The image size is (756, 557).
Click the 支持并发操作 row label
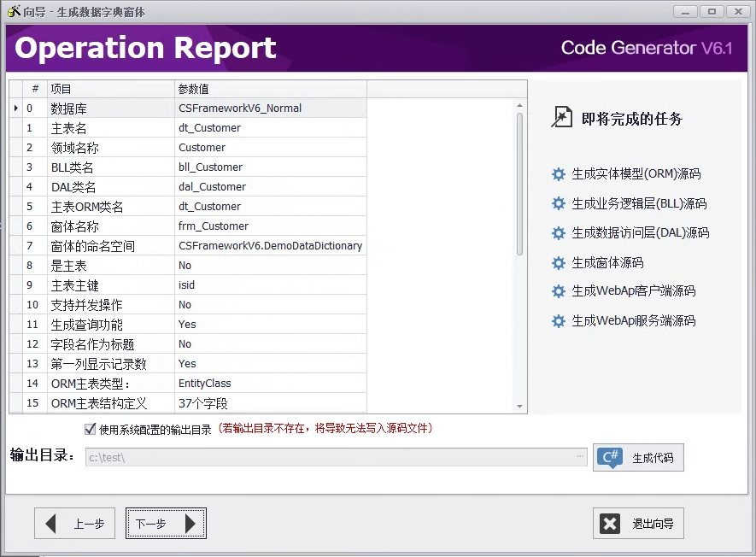(87, 305)
